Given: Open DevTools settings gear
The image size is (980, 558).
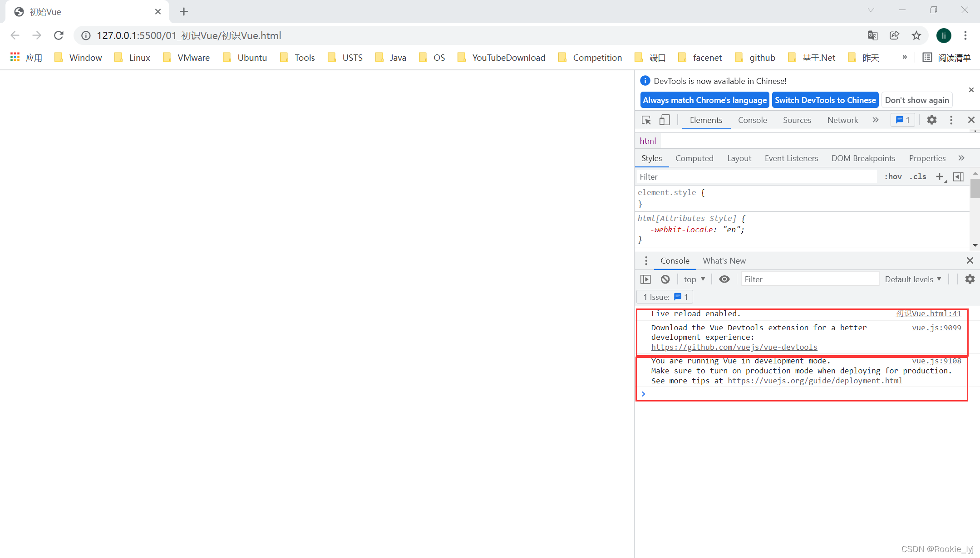Looking at the screenshot, I should click(931, 120).
